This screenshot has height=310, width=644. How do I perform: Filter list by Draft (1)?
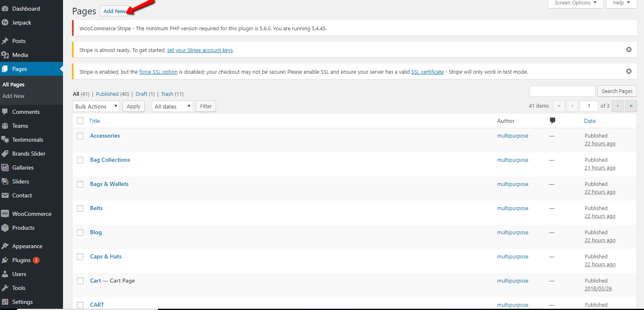tap(145, 94)
